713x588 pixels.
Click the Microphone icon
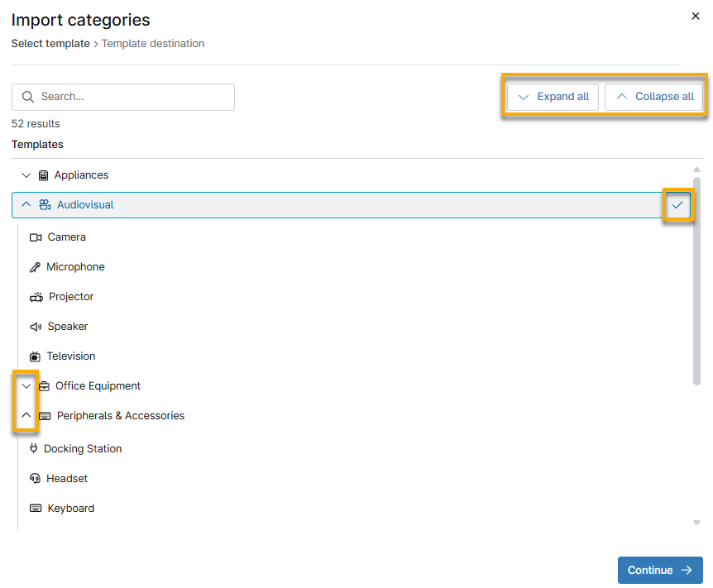point(34,266)
